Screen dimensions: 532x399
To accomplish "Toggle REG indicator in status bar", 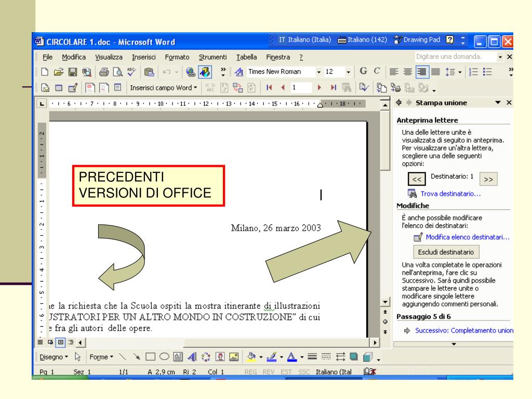I will point(251,372).
